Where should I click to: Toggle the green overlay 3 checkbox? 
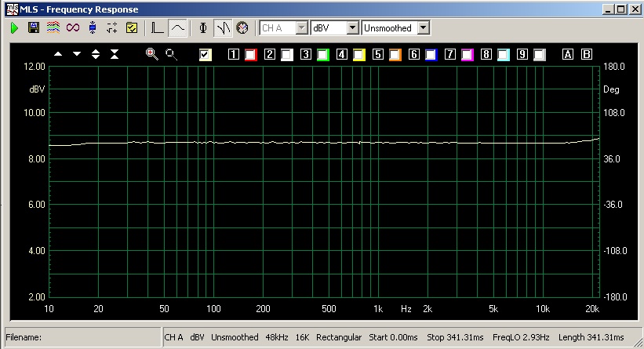pos(323,55)
